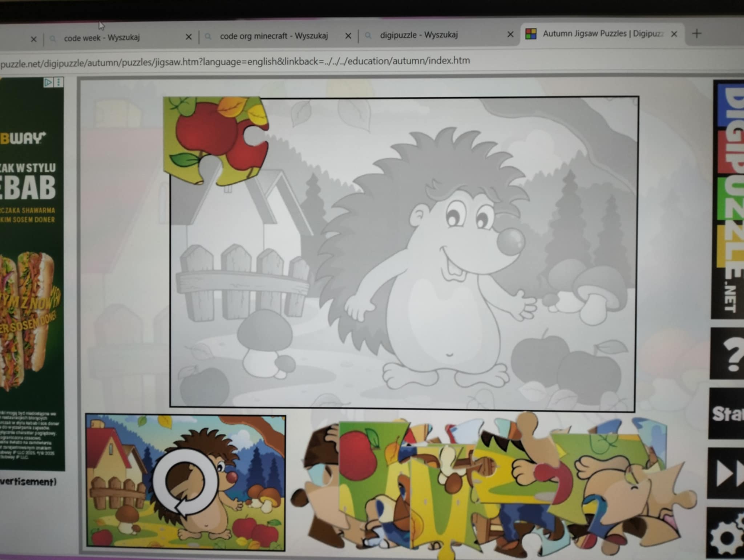This screenshot has width=744, height=560.
Task: Open a new browser tab
Action: click(696, 34)
